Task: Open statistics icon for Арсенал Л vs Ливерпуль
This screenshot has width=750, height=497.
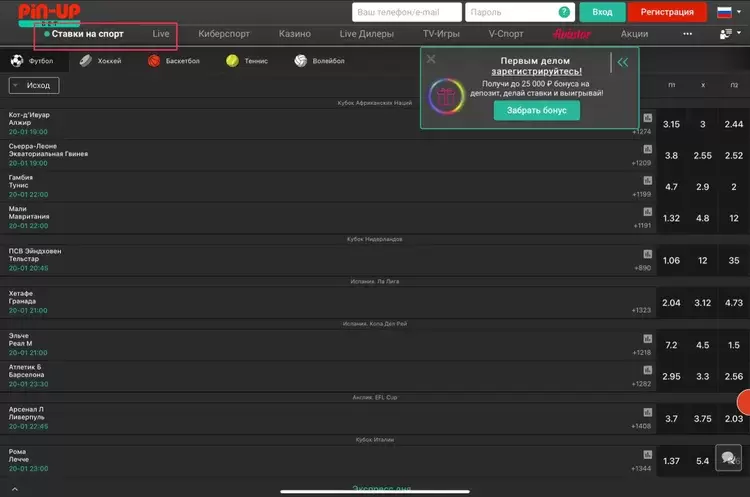Action: tap(648, 412)
